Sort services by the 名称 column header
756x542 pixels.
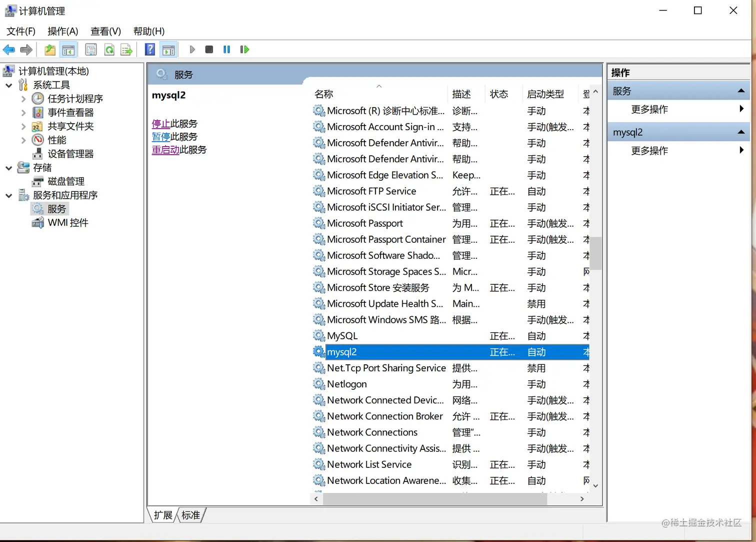(x=379, y=94)
